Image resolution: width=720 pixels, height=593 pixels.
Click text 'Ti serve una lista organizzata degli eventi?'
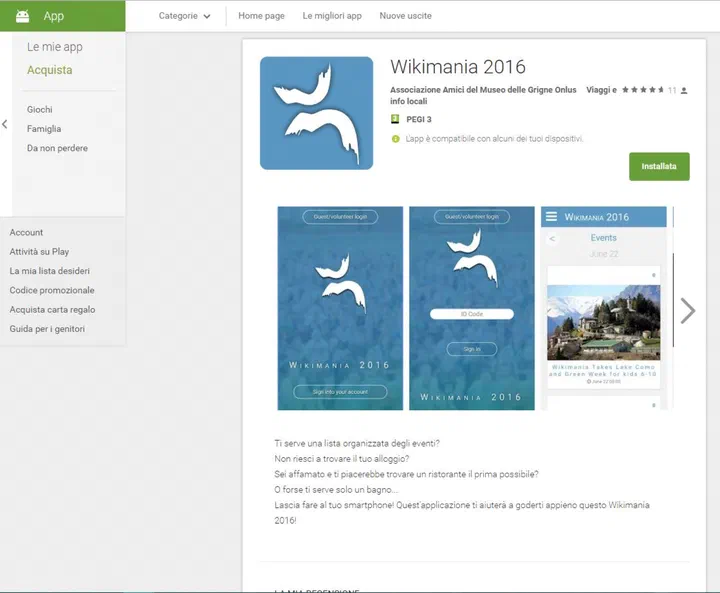click(357, 443)
